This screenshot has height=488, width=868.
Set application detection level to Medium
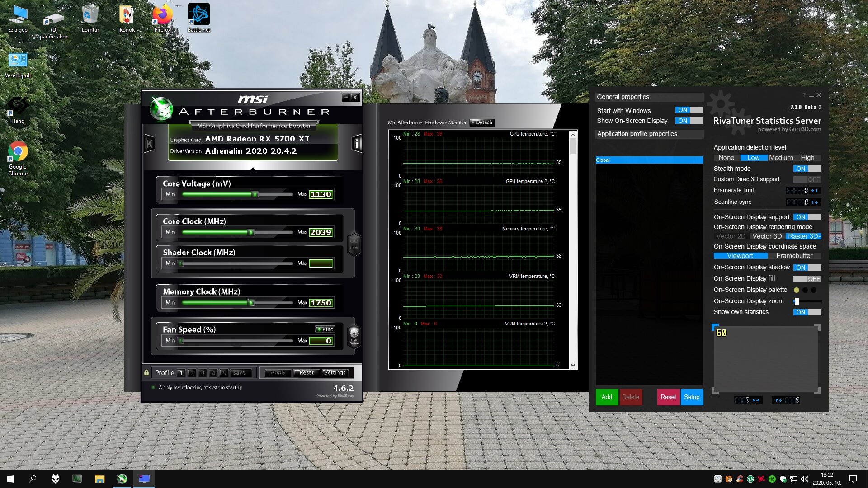(x=781, y=158)
